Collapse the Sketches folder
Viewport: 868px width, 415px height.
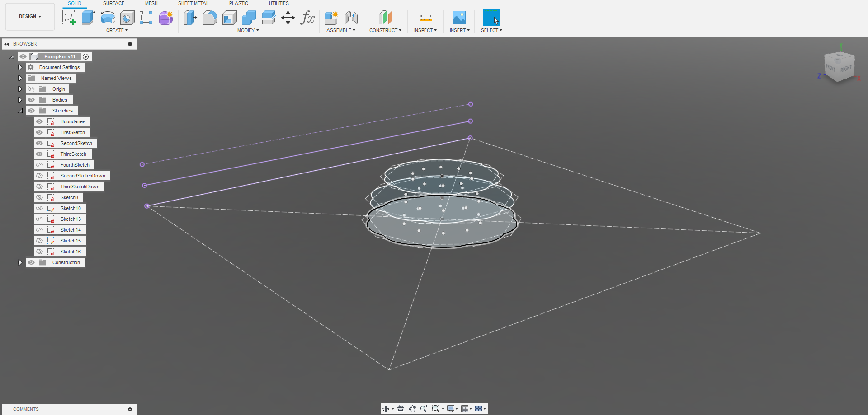20,111
